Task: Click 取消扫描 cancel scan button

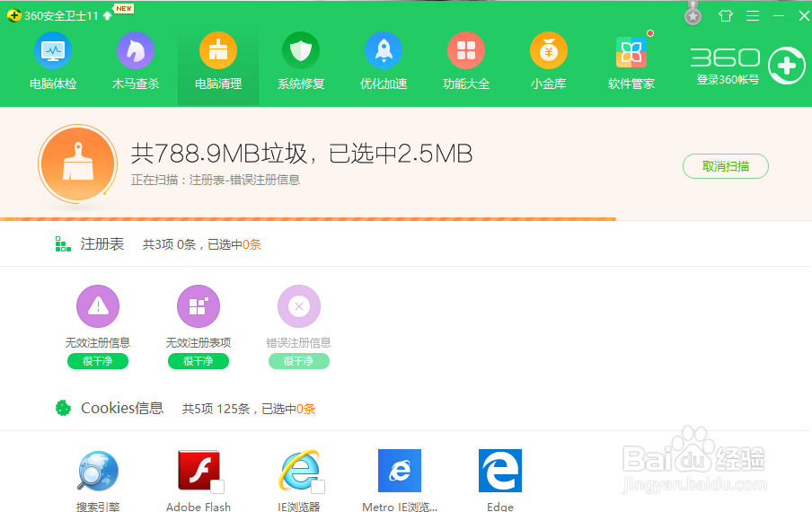Action: pos(726,166)
